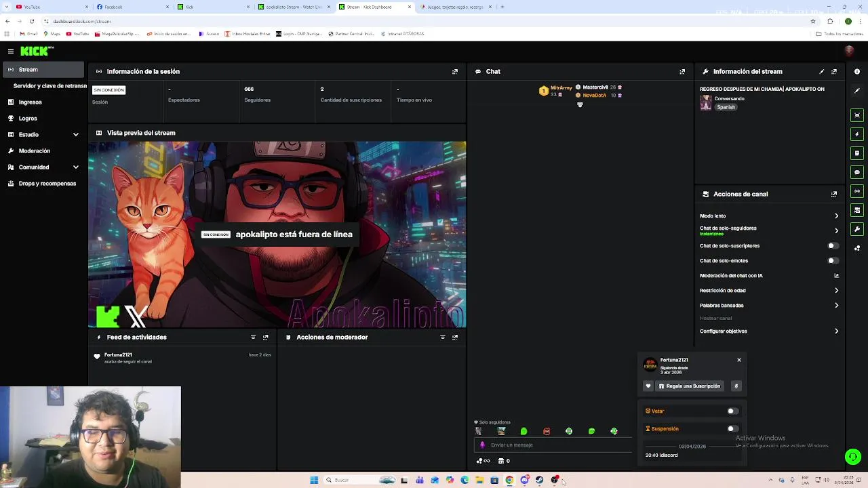Viewport: 868px width, 488px height.
Task: Open the Stream sidebar item
Action: point(43,69)
